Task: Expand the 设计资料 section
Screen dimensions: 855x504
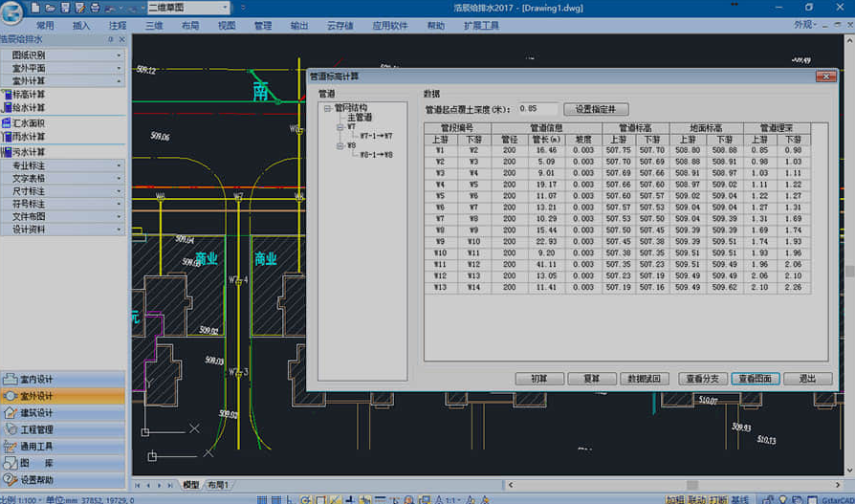Action: [x=63, y=230]
